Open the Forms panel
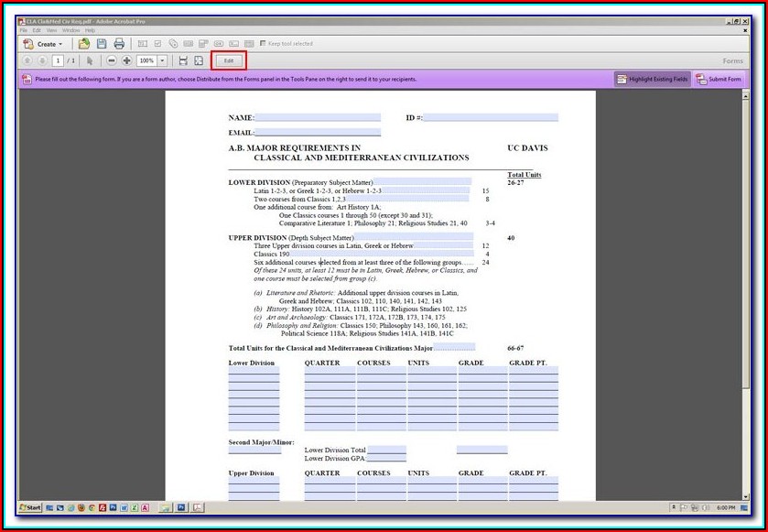This screenshot has width=768, height=532. 732,61
